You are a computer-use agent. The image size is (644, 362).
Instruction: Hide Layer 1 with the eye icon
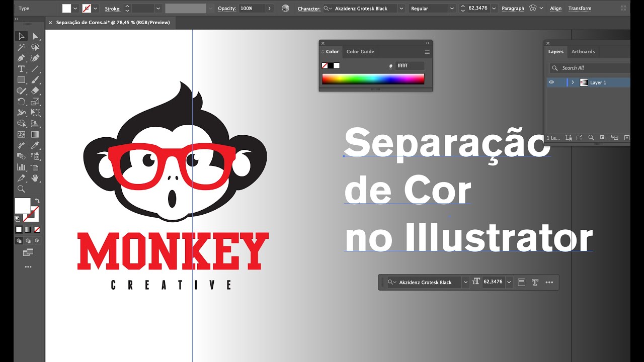551,82
